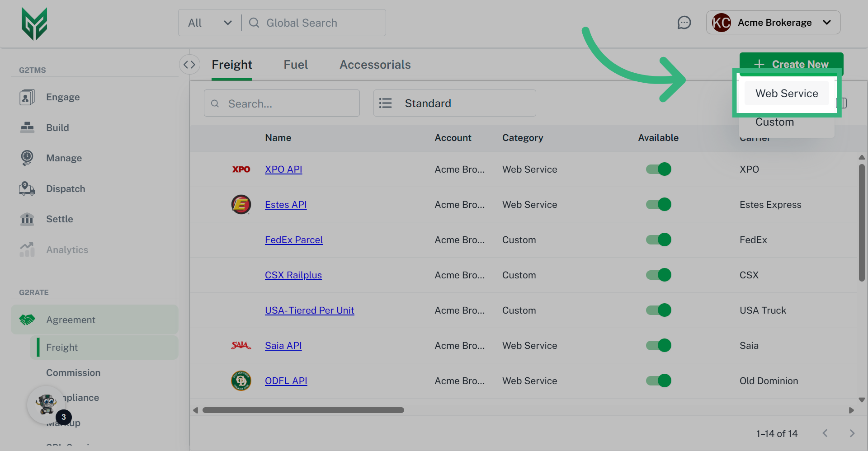Select the Agreement handshake icon
868x451 pixels.
click(x=27, y=319)
